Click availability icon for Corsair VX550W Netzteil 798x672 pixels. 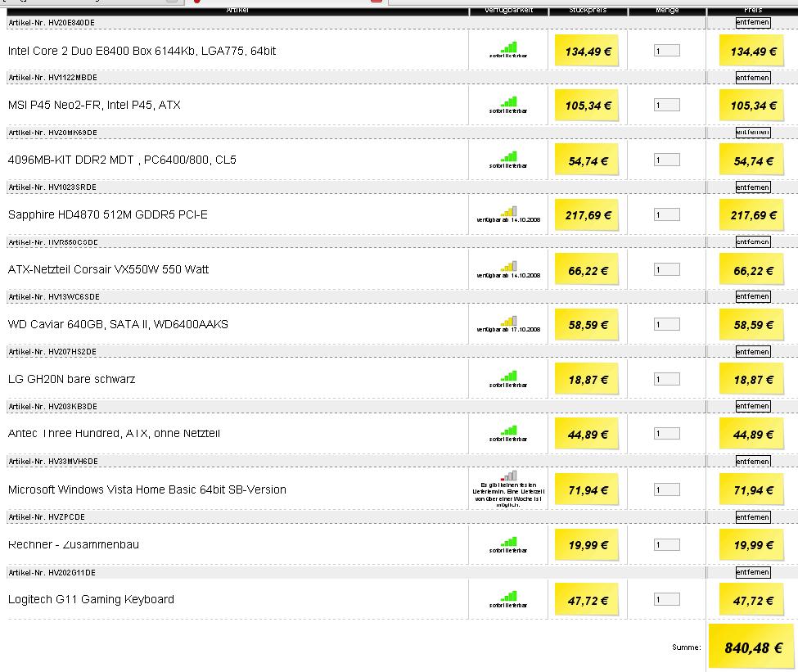pos(508,266)
